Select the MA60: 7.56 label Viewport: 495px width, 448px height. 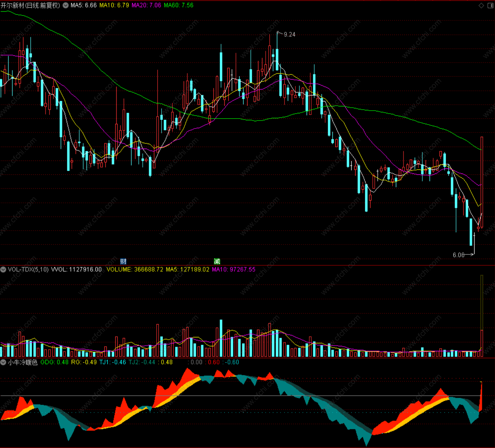tap(178, 5)
